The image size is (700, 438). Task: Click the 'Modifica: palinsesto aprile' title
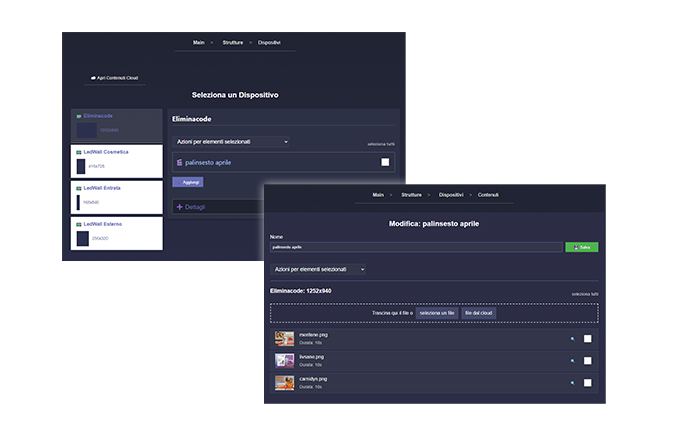[434, 224]
